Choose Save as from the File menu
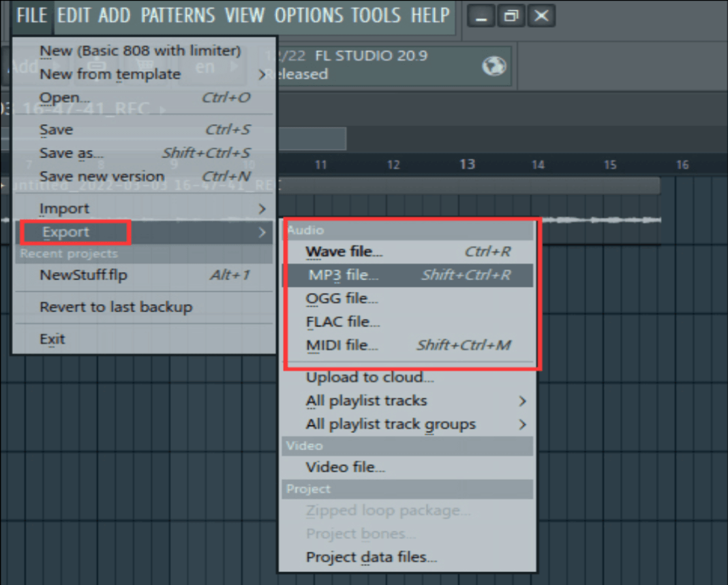 pos(72,153)
